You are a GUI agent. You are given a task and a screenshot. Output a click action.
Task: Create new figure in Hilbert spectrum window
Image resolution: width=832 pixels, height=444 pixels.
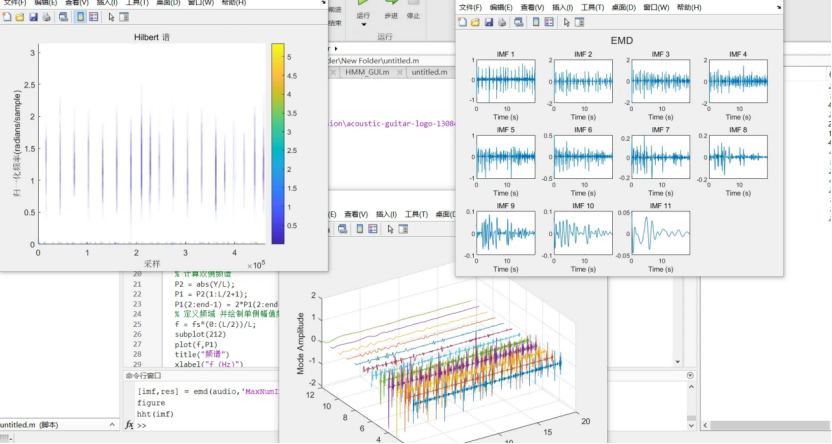pyautogui.click(x=7, y=17)
